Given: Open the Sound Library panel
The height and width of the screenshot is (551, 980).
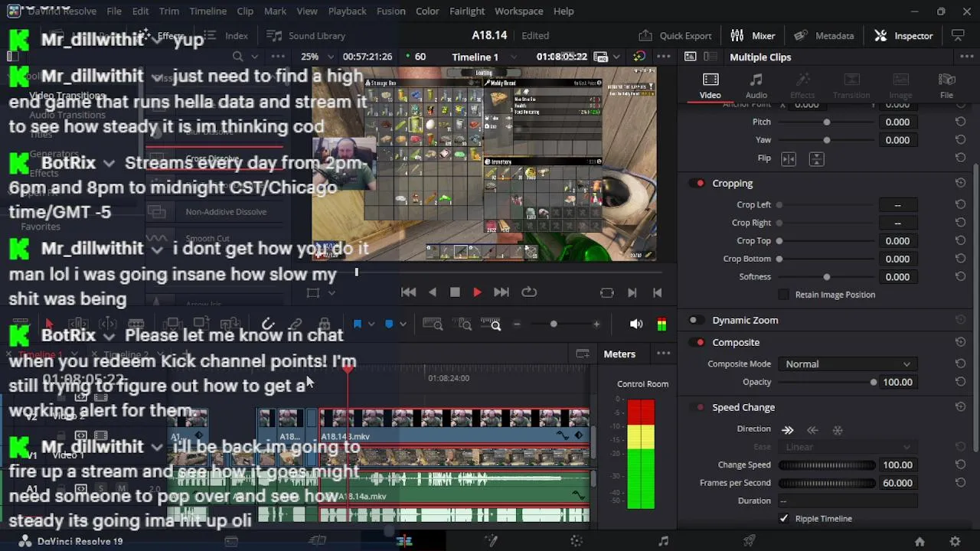Looking at the screenshot, I should click(x=306, y=36).
